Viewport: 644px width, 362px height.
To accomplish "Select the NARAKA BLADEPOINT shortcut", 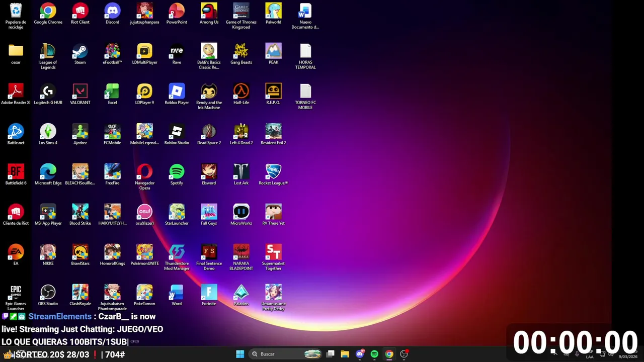I will (x=241, y=257).
